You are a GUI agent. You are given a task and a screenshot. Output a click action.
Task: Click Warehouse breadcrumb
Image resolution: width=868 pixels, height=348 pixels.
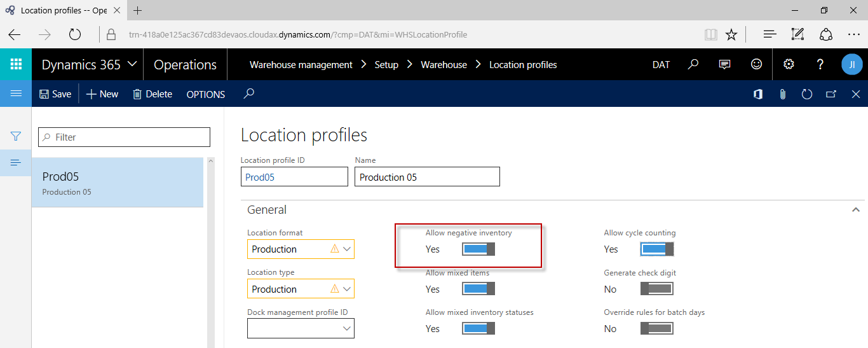click(444, 65)
